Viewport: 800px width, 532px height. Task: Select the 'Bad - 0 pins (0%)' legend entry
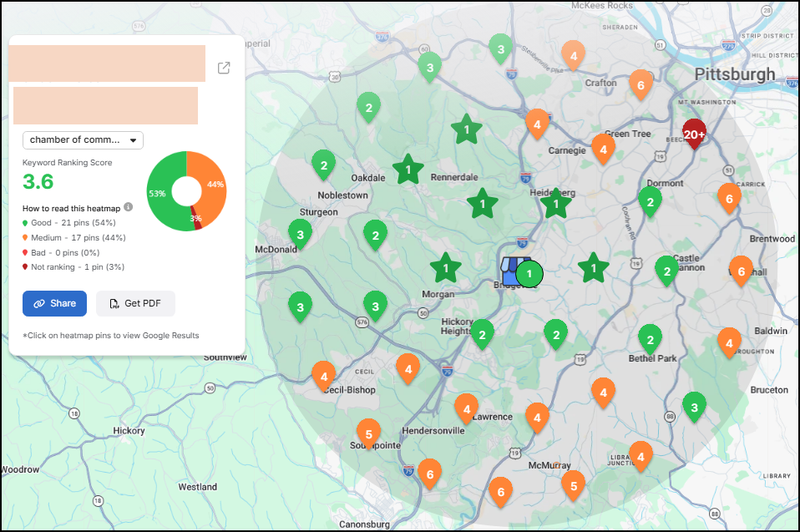click(61, 252)
